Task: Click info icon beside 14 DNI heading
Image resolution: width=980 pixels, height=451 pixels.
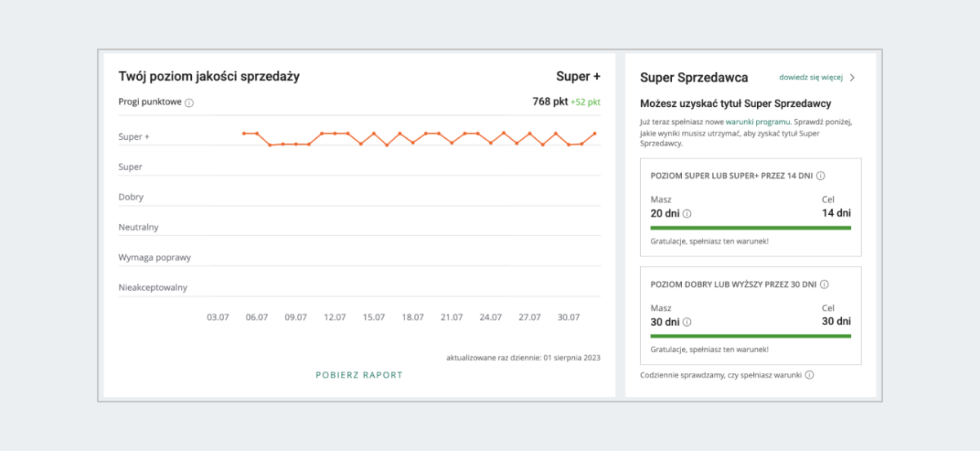Action: tap(821, 176)
